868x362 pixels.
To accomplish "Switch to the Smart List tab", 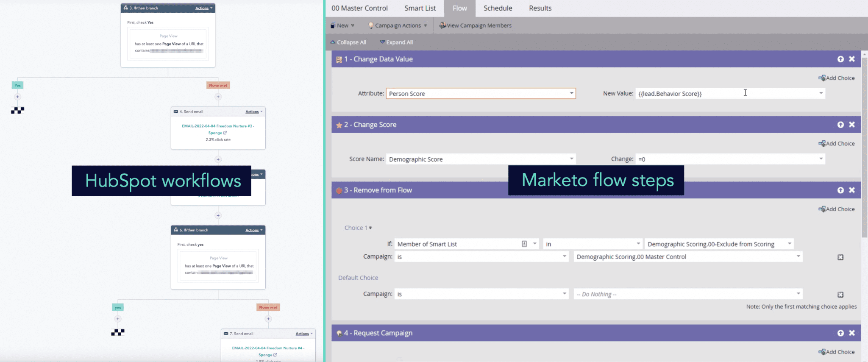I will pyautogui.click(x=420, y=8).
